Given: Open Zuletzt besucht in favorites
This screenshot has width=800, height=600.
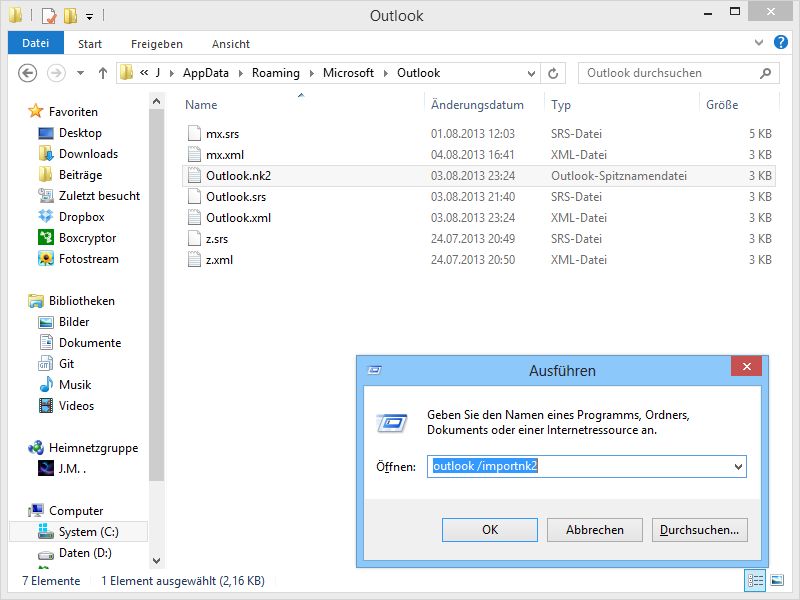Looking at the screenshot, I should coord(99,195).
